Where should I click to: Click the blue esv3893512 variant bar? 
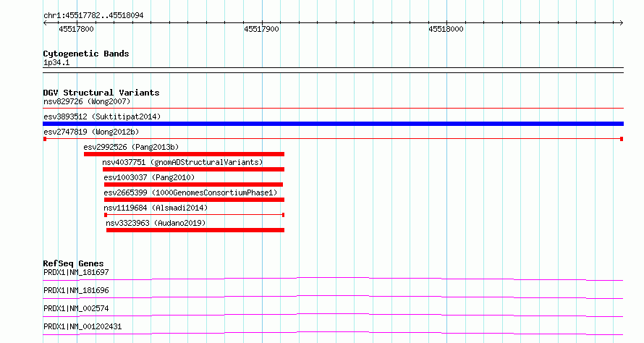pos(333,124)
